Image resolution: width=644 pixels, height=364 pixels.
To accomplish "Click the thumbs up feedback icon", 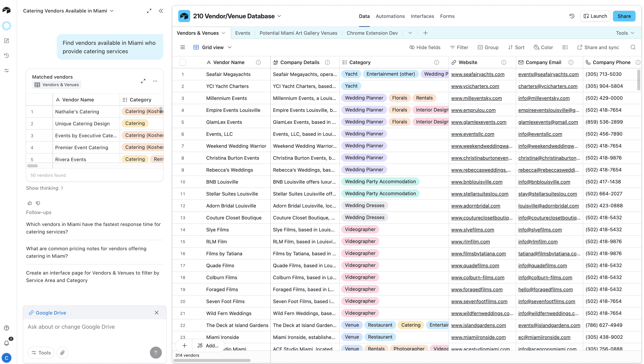I will 30,203.
